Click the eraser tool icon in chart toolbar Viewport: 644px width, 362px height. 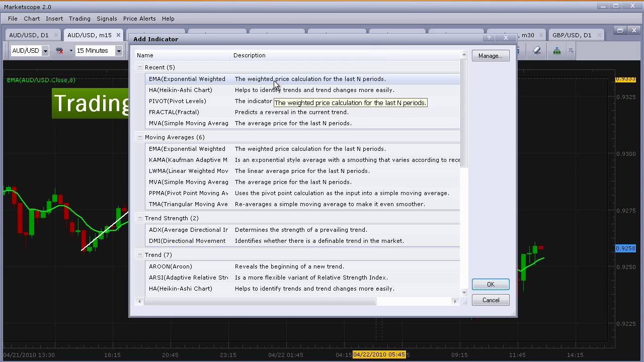coord(536,50)
